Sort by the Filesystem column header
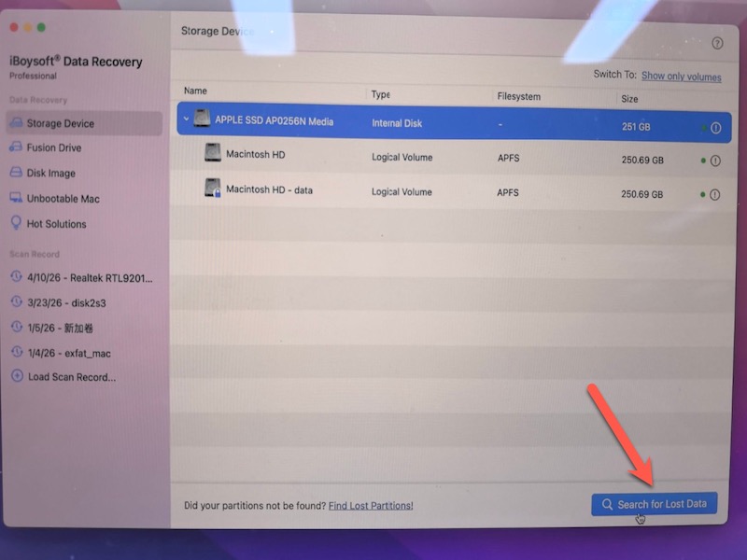The width and height of the screenshot is (747, 560). (519, 96)
